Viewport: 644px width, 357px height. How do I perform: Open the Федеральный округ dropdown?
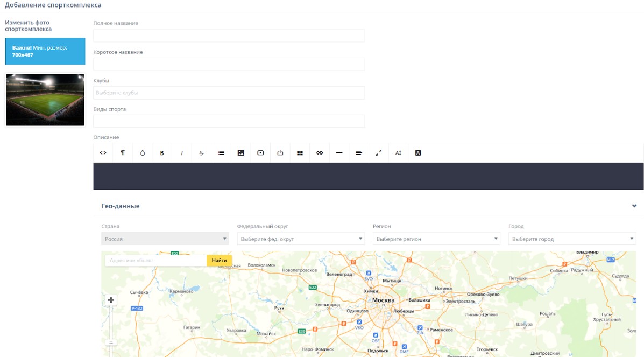pos(301,239)
